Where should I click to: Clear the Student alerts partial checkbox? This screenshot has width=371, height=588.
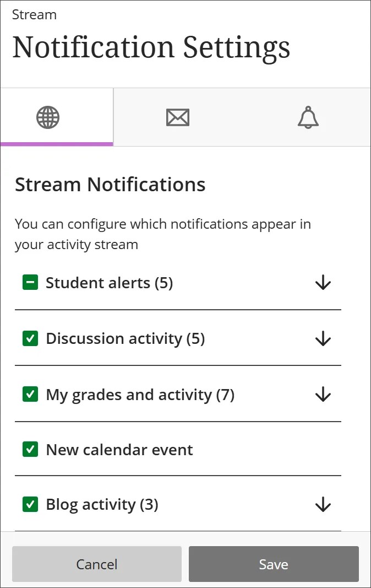(x=30, y=282)
